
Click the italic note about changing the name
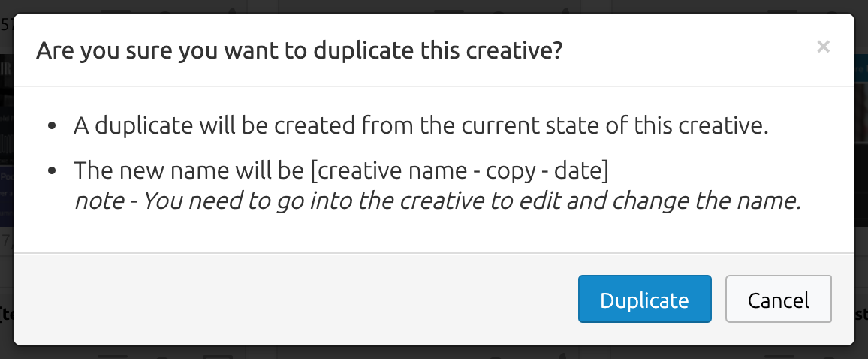[x=437, y=201]
